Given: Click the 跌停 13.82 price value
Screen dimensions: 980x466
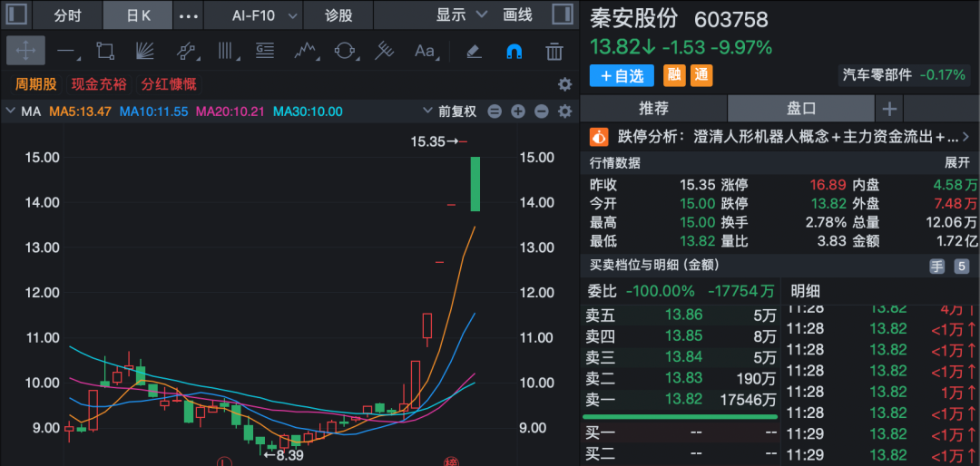Looking at the screenshot, I should [x=828, y=204].
